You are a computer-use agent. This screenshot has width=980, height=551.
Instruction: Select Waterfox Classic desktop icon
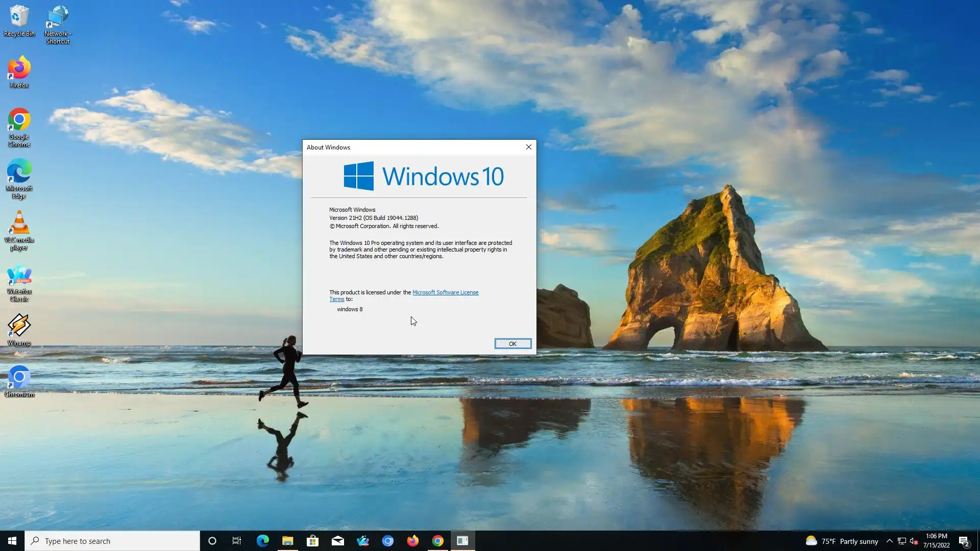19,282
